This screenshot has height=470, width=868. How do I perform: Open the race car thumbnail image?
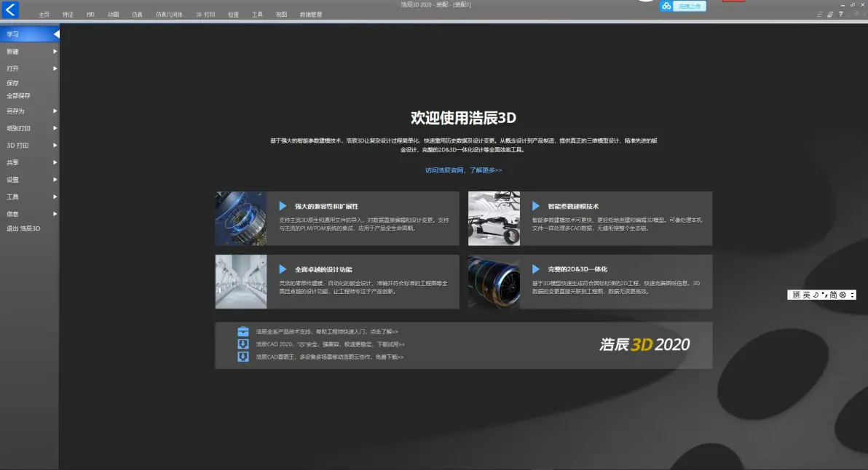click(x=494, y=218)
